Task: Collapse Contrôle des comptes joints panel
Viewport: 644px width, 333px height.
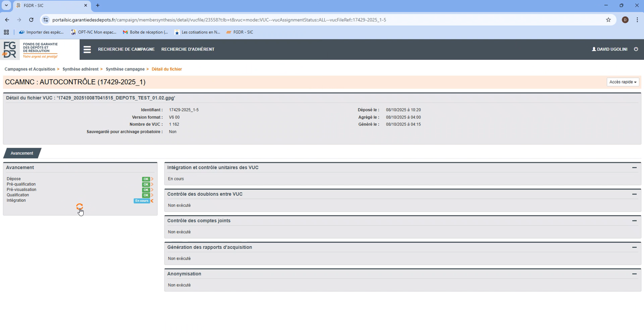Action: coord(634,221)
